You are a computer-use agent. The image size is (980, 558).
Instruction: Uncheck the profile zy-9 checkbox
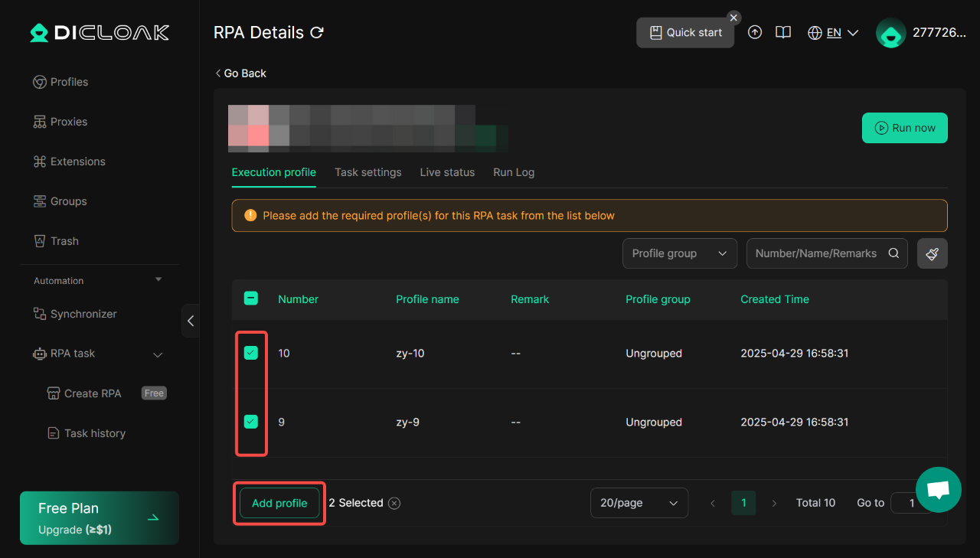250,422
